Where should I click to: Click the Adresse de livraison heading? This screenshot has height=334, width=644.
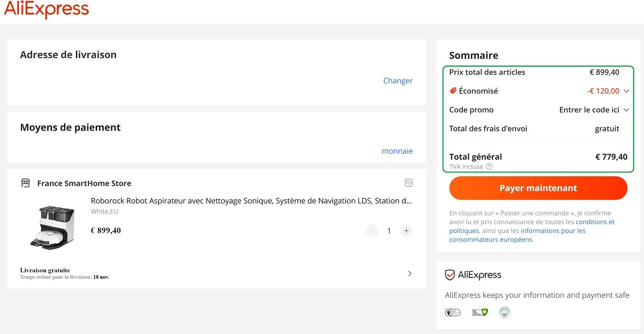click(x=68, y=55)
